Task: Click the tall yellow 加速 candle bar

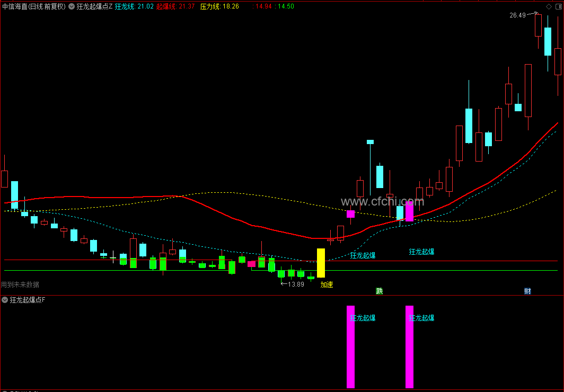Action: [321, 263]
